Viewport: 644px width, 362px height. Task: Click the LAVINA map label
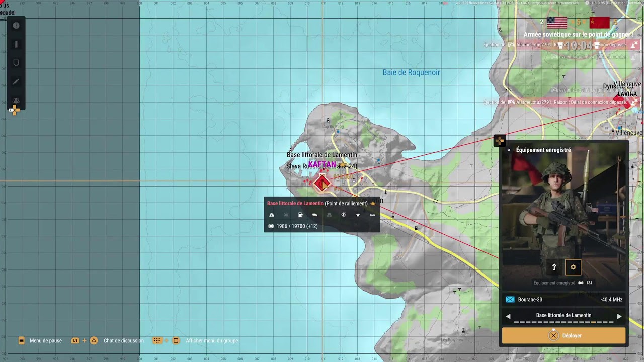(627, 94)
